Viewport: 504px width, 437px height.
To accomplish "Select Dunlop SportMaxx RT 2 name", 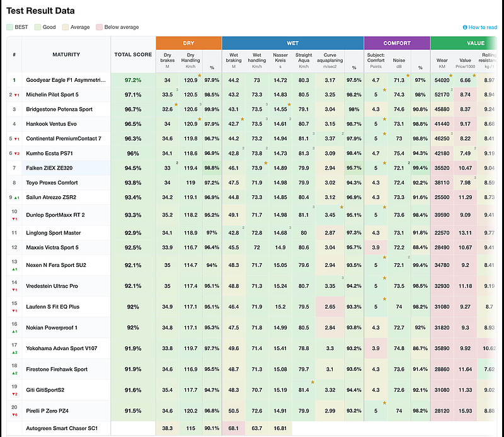I will [55, 215].
